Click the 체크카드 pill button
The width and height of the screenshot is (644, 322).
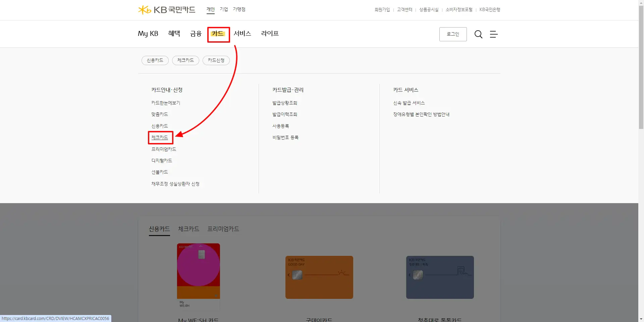[185, 60]
